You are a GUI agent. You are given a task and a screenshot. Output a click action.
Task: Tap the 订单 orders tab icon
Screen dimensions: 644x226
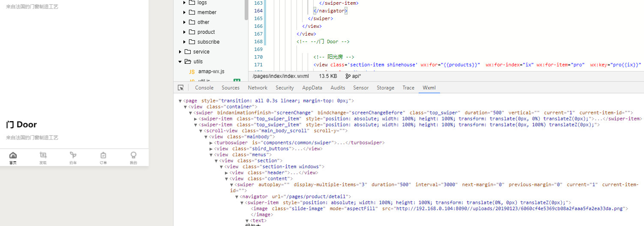click(103, 155)
